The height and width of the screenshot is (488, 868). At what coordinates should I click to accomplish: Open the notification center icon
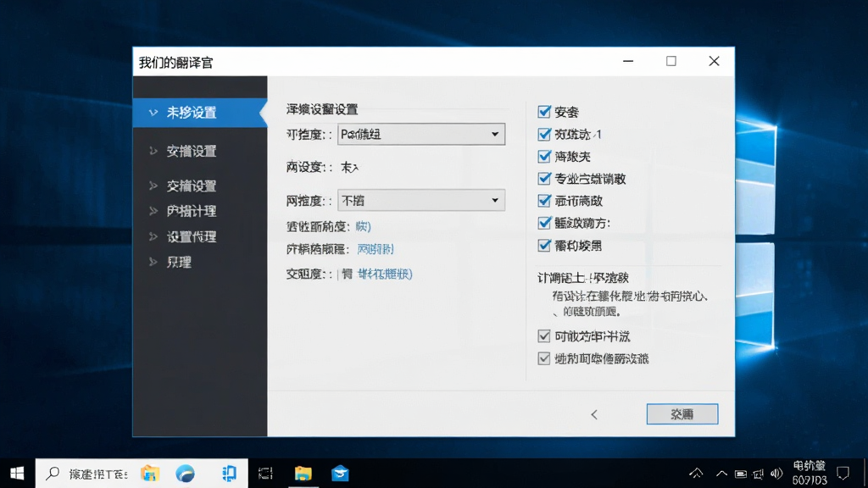point(843,474)
